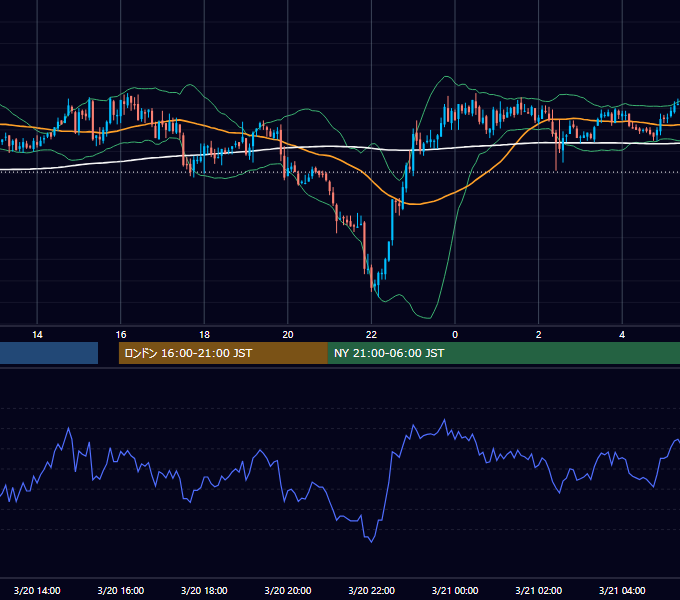Click the upper Bollinger band peak before hour 0
Image resolution: width=680 pixels, height=600 pixels.
click(x=446, y=77)
